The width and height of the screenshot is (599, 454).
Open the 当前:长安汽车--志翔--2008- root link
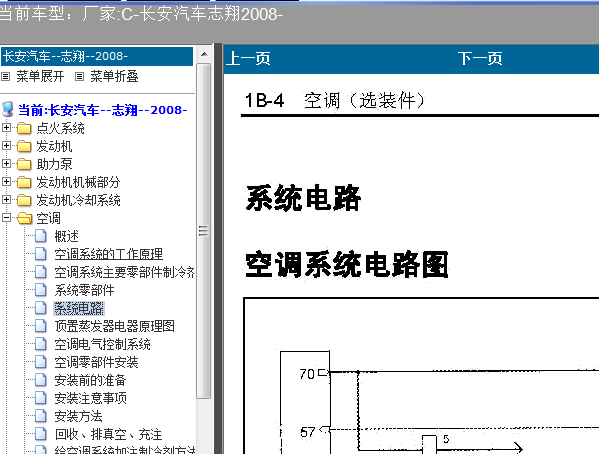click(102, 110)
